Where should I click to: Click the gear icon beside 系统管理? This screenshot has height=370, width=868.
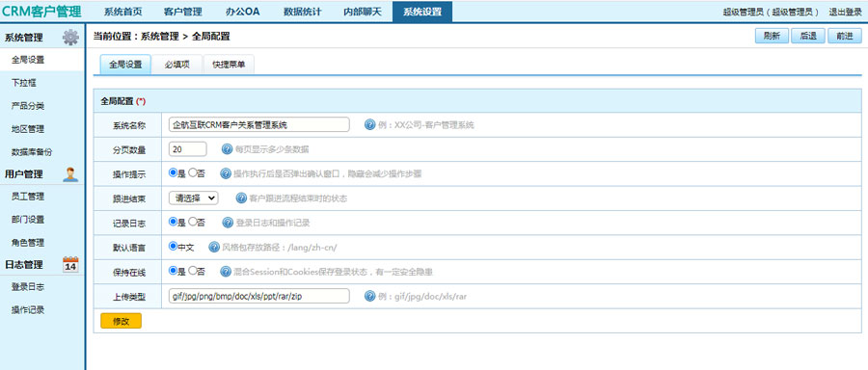click(70, 38)
